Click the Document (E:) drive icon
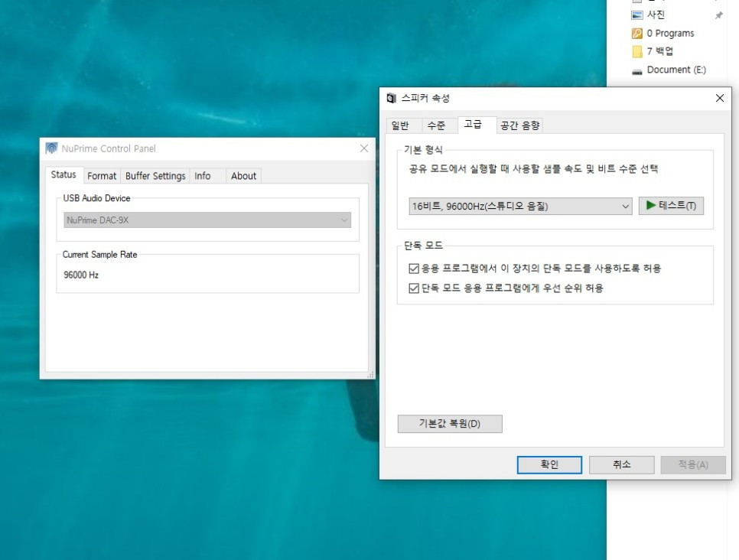The width and height of the screenshot is (739, 560). (637, 71)
